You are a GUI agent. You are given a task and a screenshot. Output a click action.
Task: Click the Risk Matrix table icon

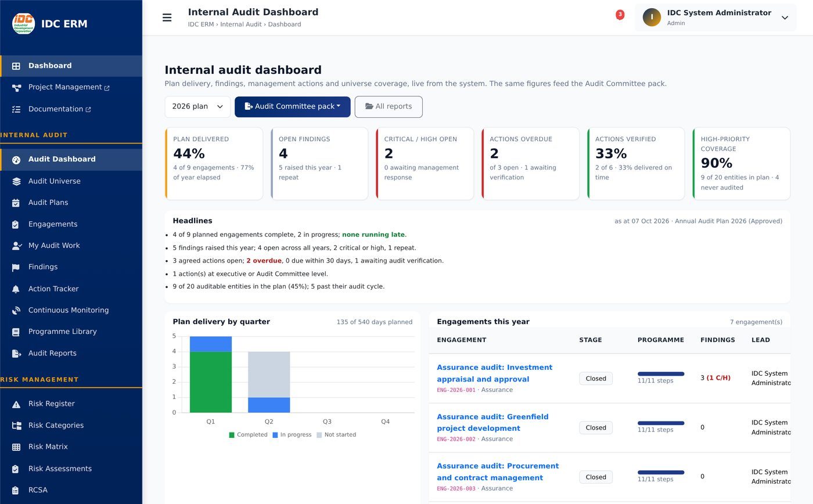click(16, 447)
